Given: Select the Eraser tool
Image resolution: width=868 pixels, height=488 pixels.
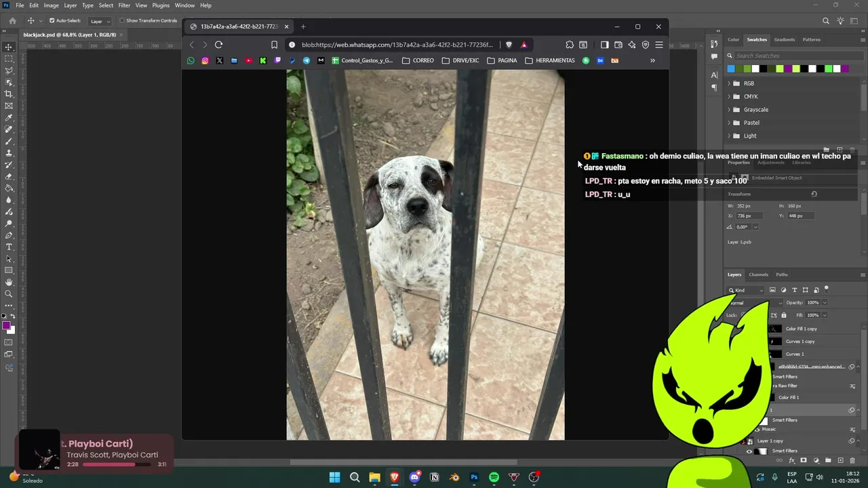Looking at the screenshot, I should pyautogui.click(x=9, y=176).
